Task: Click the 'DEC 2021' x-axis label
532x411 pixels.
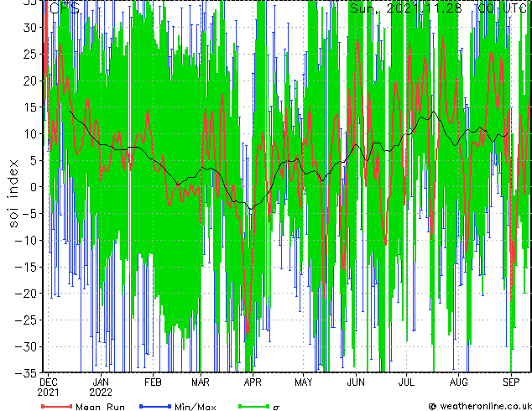Action: (48, 388)
